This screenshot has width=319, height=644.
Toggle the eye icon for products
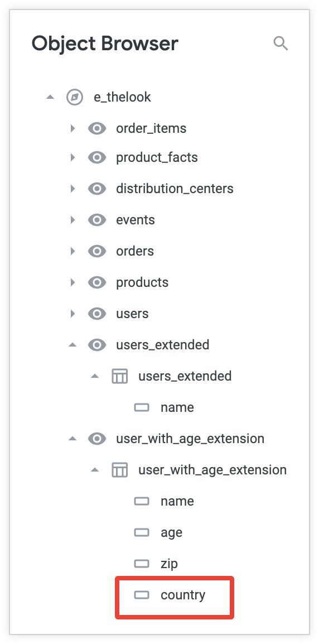point(97,282)
